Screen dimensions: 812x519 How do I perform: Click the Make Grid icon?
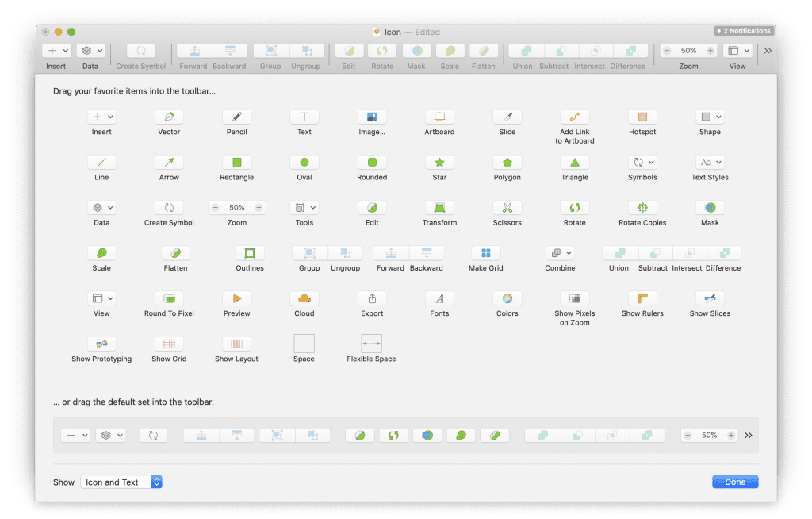point(486,253)
